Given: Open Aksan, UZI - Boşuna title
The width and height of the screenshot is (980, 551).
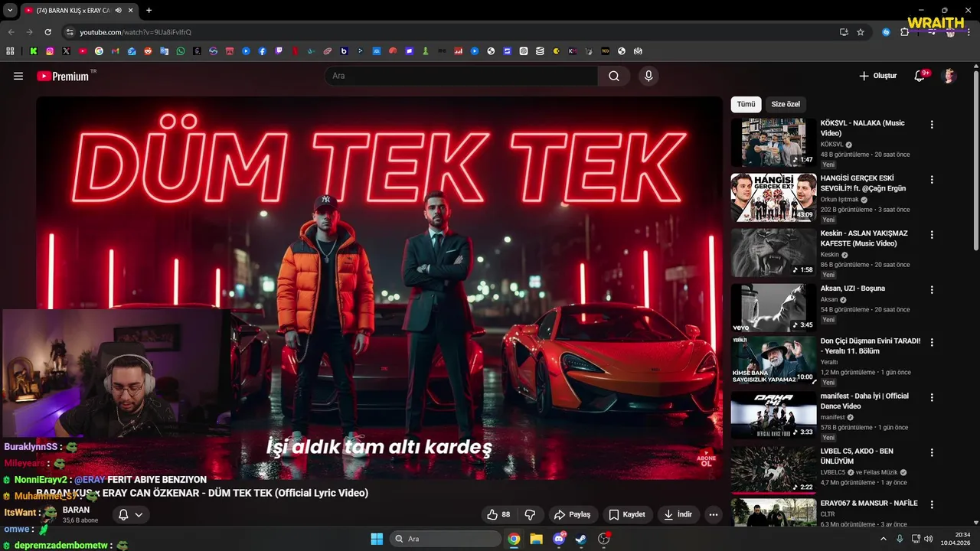Looking at the screenshot, I should tap(852, 289).
